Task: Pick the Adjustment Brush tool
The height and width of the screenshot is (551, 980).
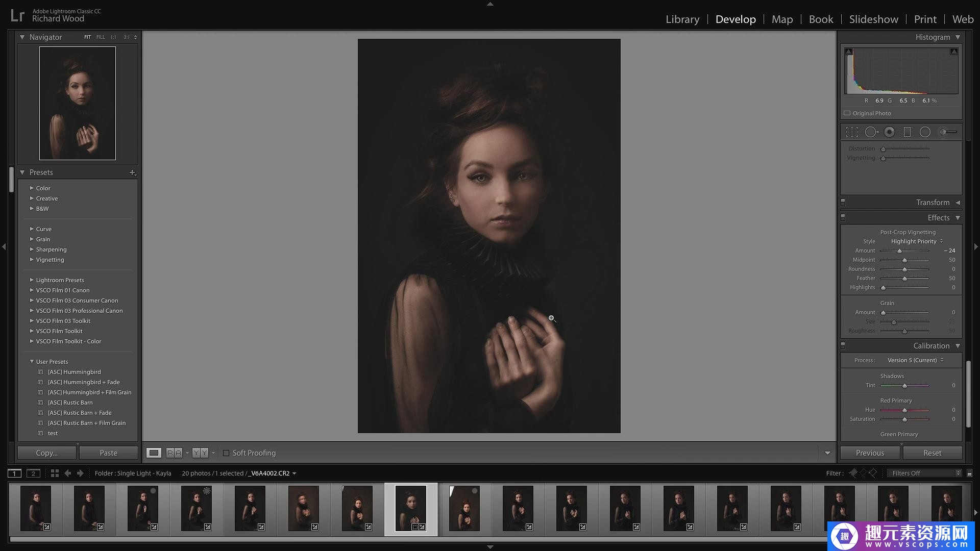Action: pos(948,132)
